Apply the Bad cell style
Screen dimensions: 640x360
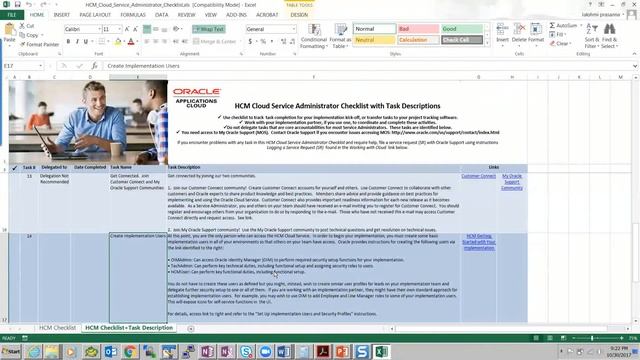click(x=418, y=29)
